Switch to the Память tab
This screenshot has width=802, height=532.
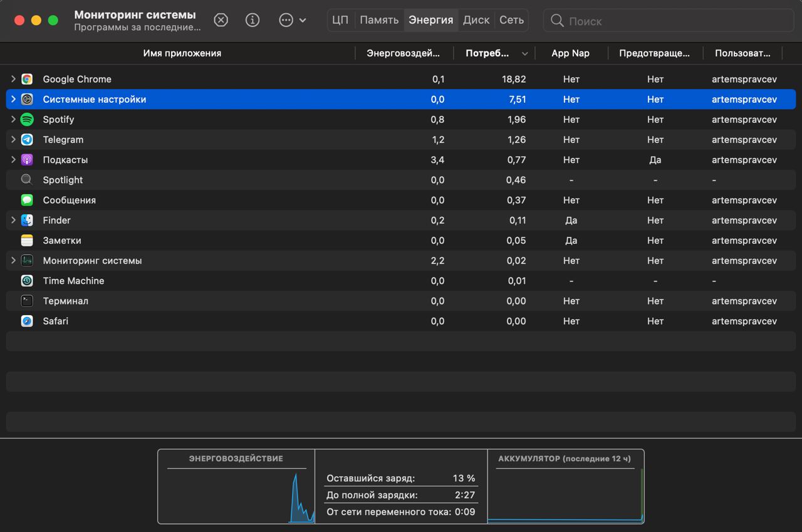(x=379, y=20)
